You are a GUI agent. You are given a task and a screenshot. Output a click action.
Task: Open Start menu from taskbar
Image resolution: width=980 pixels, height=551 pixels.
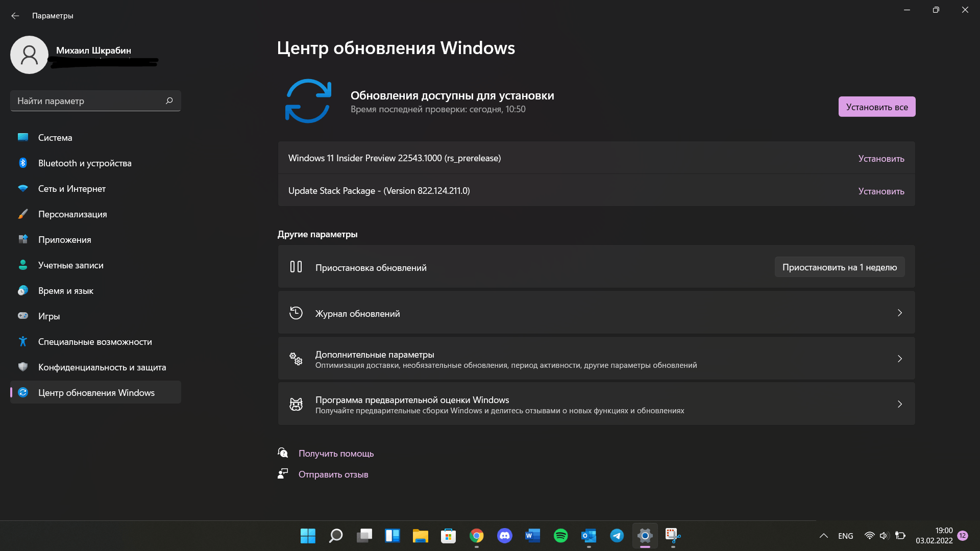click(308, 536)
